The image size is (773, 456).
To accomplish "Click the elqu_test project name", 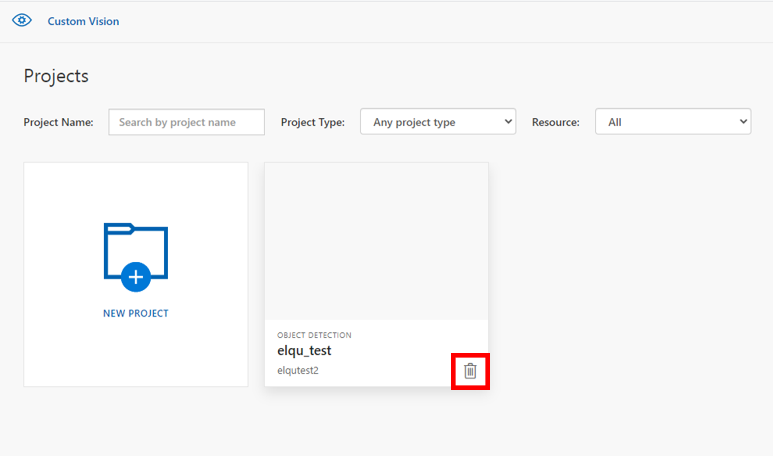I will 304,351.
